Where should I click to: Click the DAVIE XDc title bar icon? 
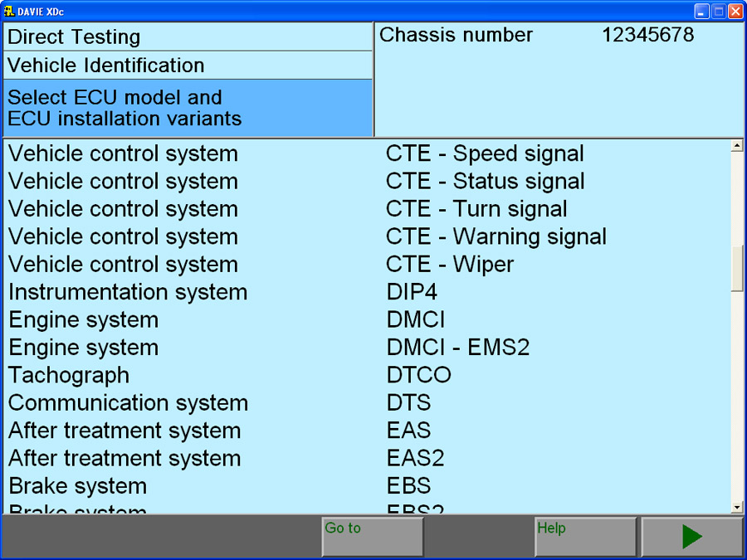pos(9,11)
